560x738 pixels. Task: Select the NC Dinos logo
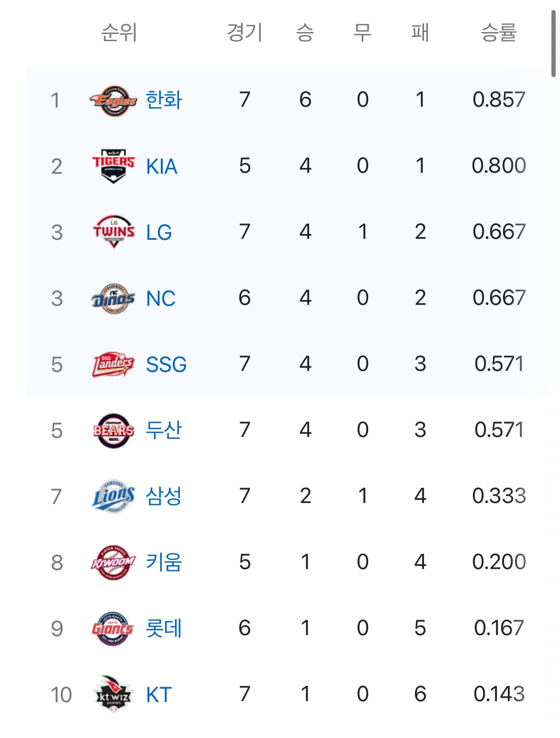pyautogui.click(x=113, y=298)
